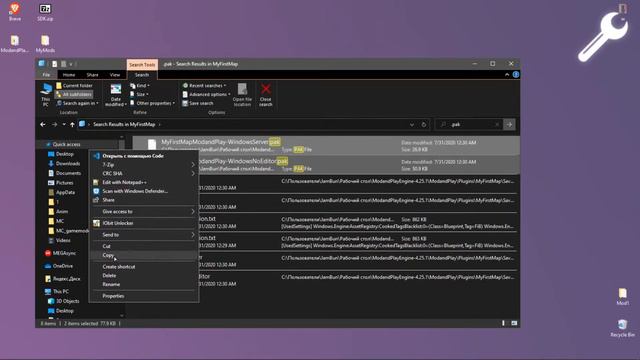
Task: Click the red Close search icon
Action: (x=266, y=95)
